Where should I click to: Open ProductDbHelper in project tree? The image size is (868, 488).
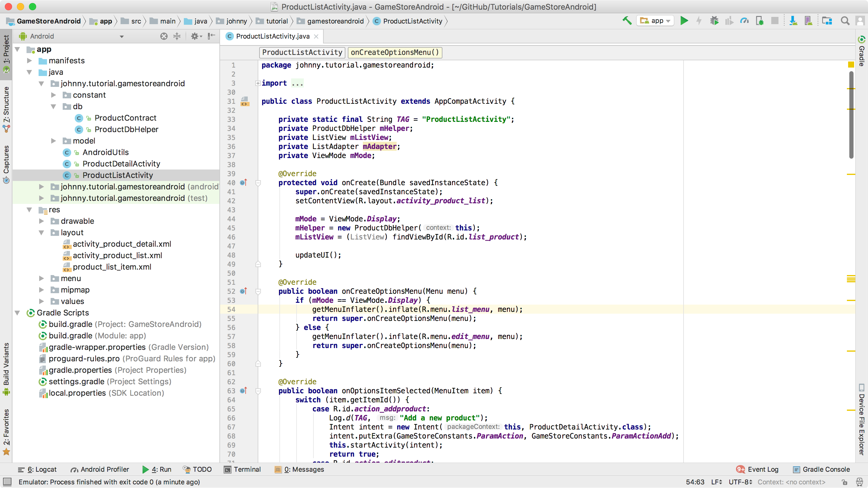pos(126,129)
